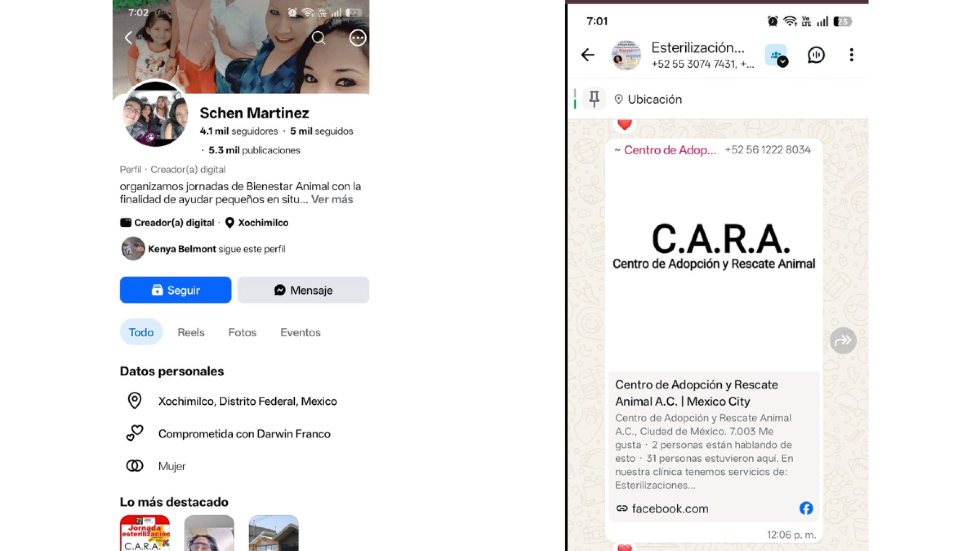The height and width of the screenshot is (551, 980).
Task: Expand the bio with Ver más
Action: (332, 199)
